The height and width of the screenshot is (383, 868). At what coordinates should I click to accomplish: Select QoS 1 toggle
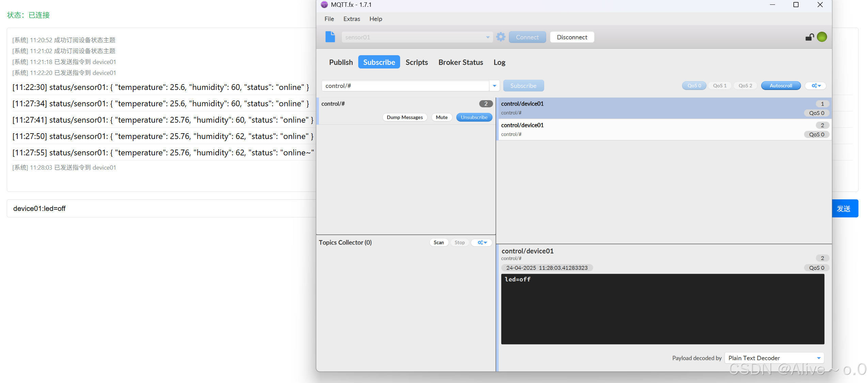720,86
